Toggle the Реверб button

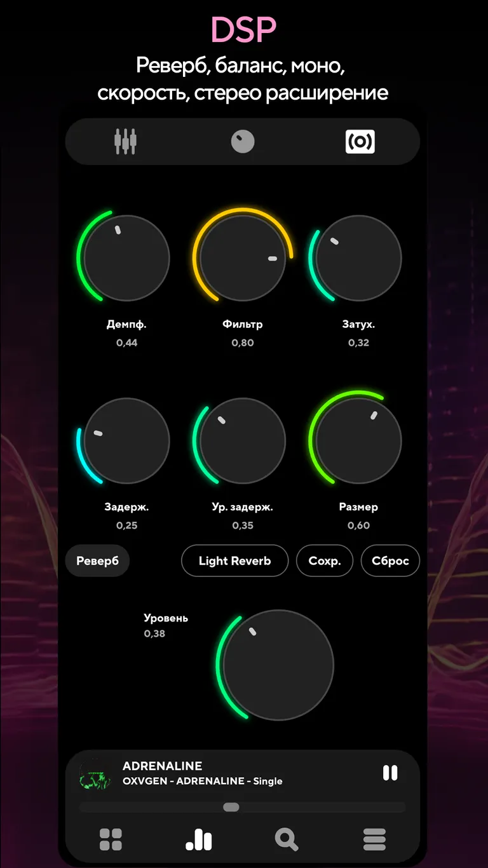coord(97,561)
